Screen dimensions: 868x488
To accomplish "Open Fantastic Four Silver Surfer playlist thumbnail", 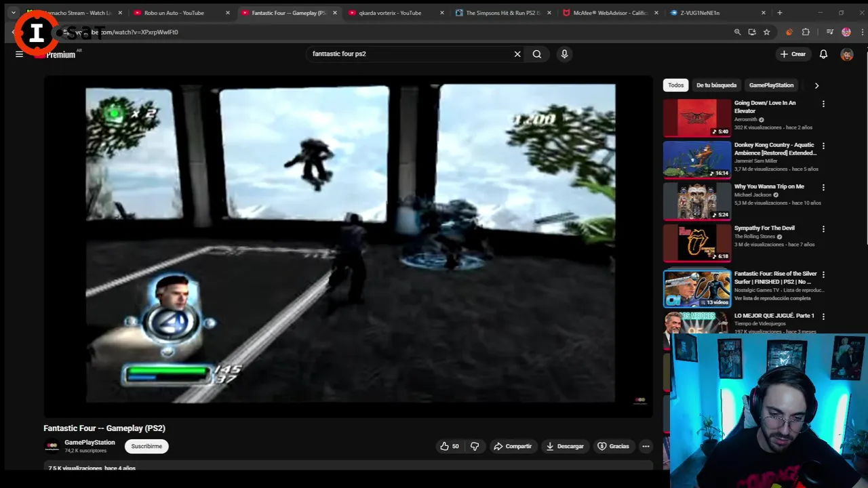I will pyautogui.click(x=697, y=289).
